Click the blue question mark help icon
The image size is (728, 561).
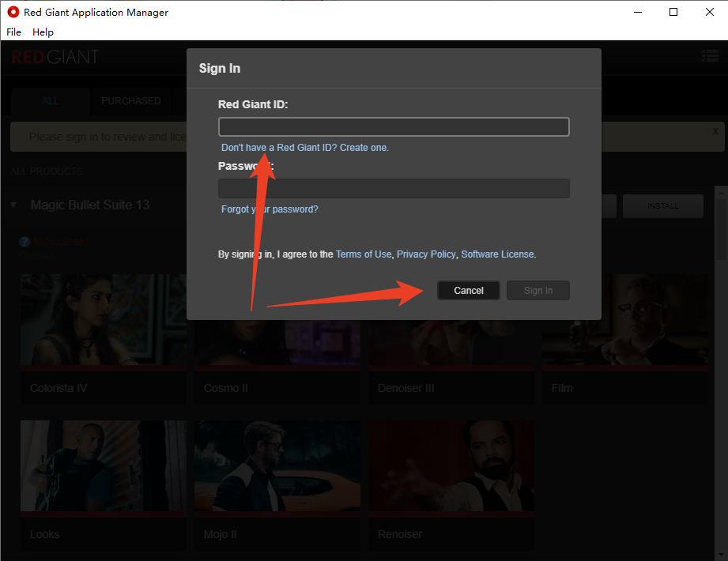(25, 242)
